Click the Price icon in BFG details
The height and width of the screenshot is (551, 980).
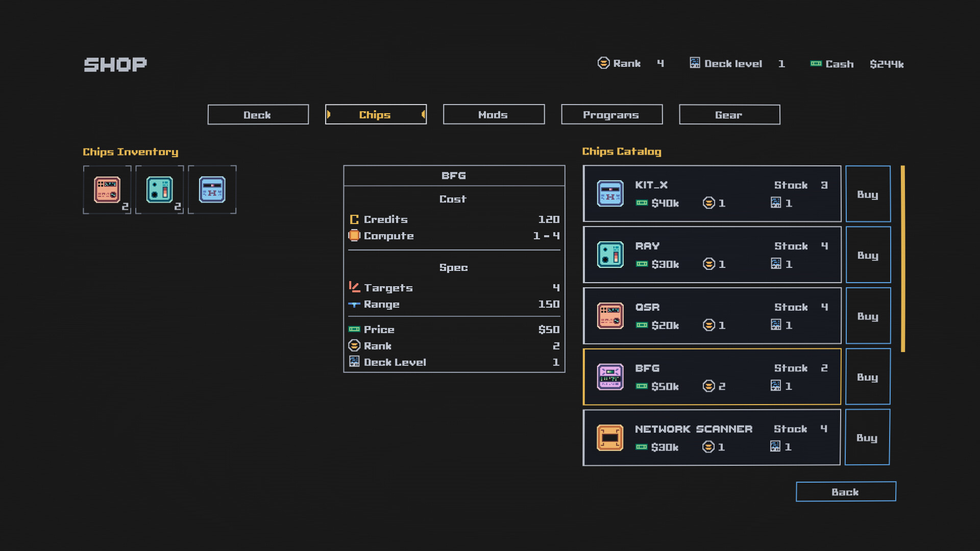click(x=354, y=330)
